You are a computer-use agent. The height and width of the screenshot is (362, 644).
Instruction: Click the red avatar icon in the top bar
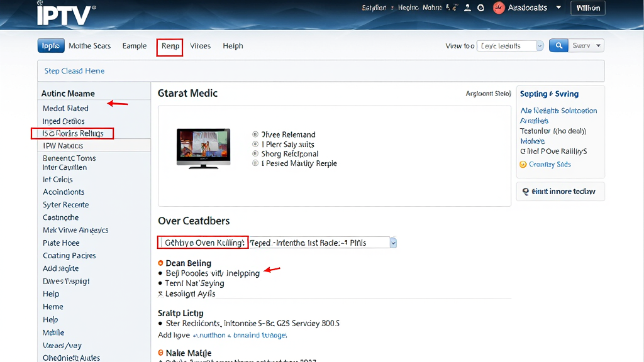click(x=499, y=8)
